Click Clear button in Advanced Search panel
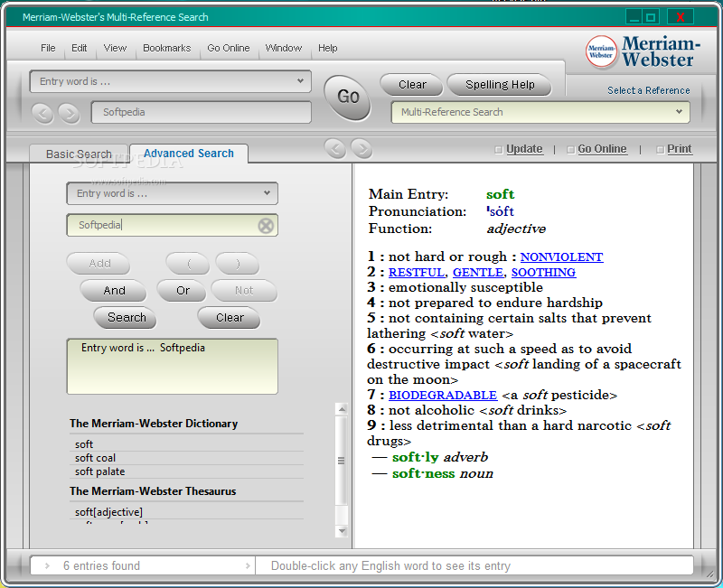 (x=230, y=318)
